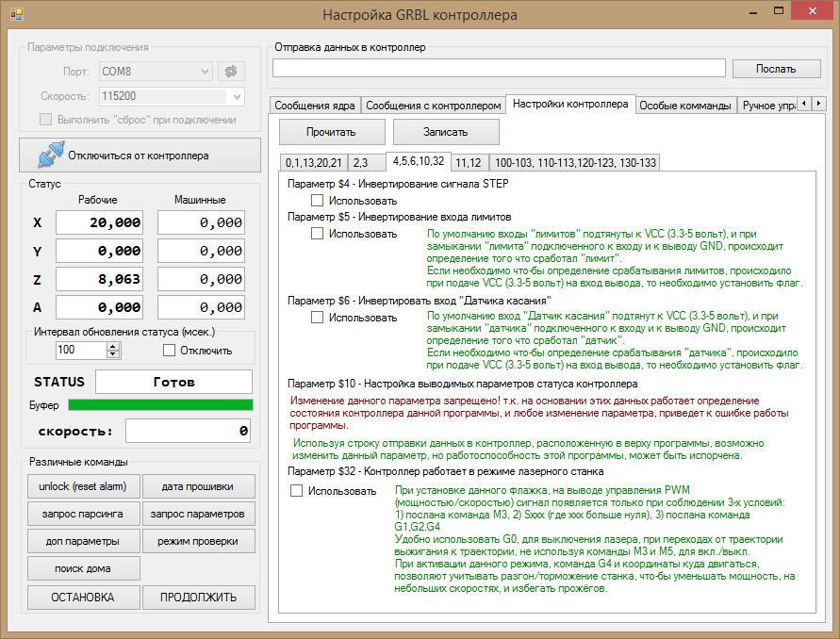Switch to Сообщения с контроллером tab
This screenshot has height=639, width=840.
(x=434, y=106)
